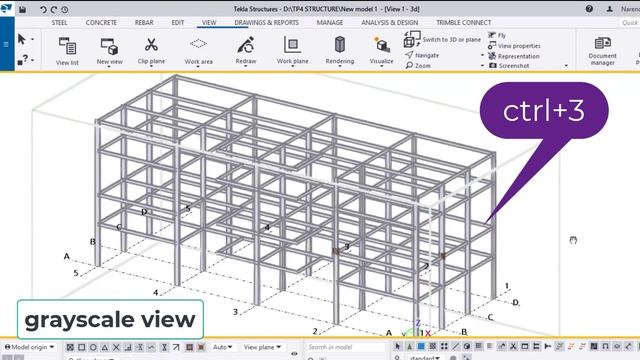This screenshot has height=360, width=640.
Task: Open the CONCRETE ribbon tab
Action: point(101,23)
